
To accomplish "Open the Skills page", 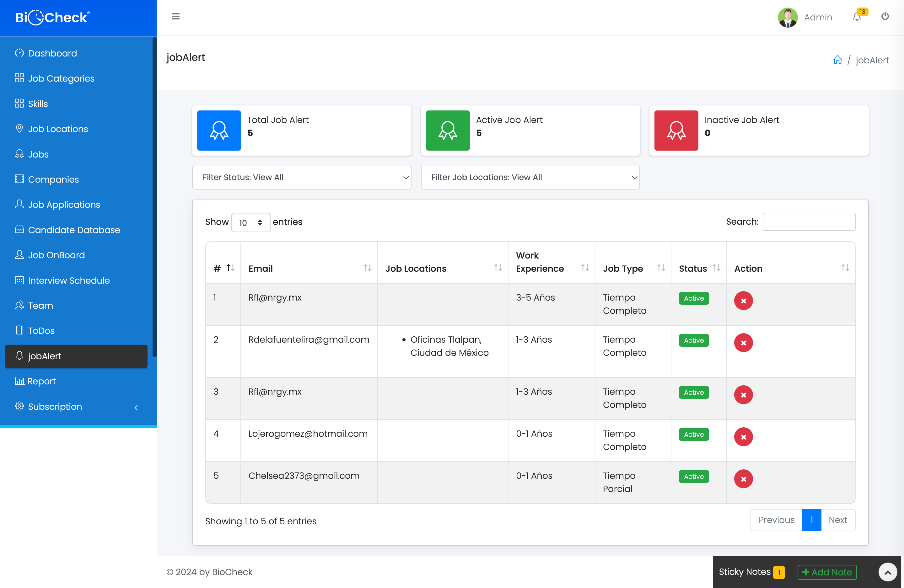I will pyautogui.click(x=76, y=104).
